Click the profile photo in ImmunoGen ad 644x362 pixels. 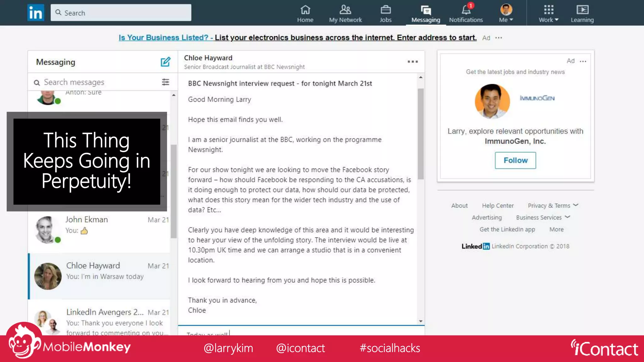[x=492, y=101]
